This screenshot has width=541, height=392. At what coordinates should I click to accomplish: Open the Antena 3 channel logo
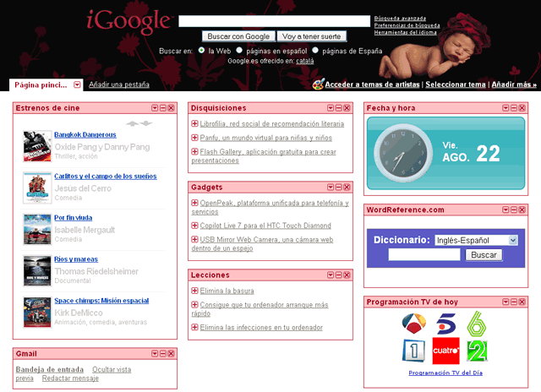click(414, 324)
